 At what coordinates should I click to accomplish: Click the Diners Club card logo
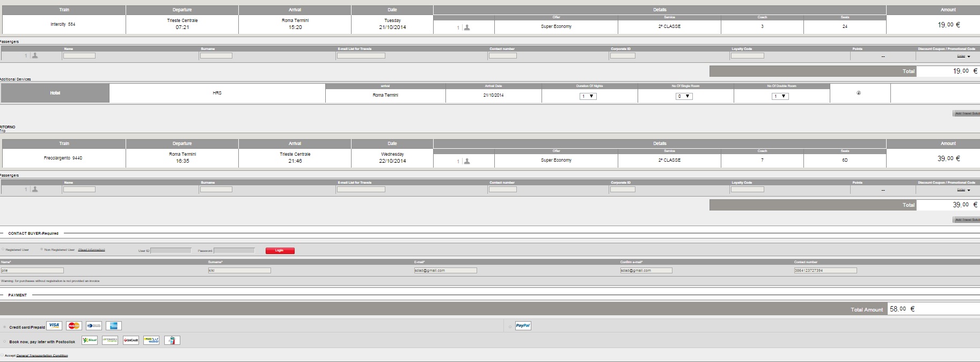click(94, 325)
